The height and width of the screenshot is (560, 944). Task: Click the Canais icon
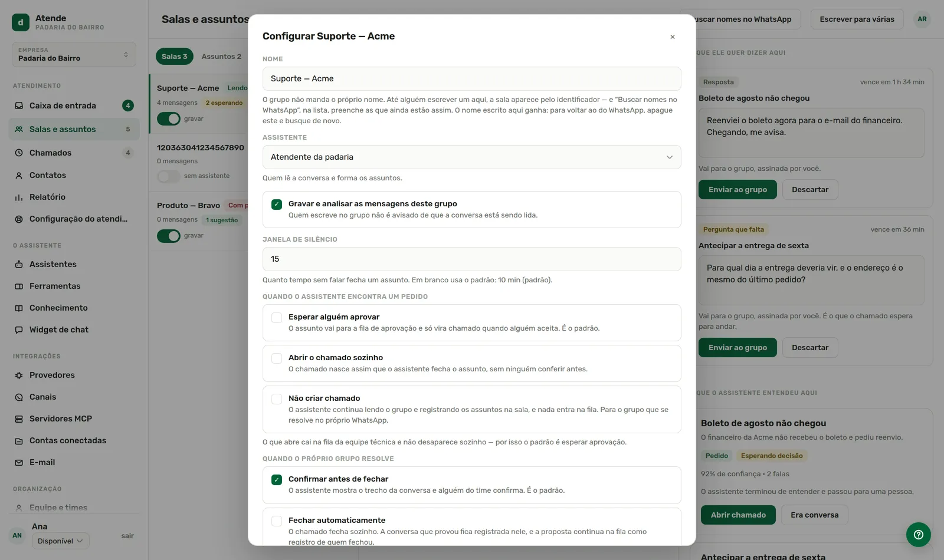(19, 397)
